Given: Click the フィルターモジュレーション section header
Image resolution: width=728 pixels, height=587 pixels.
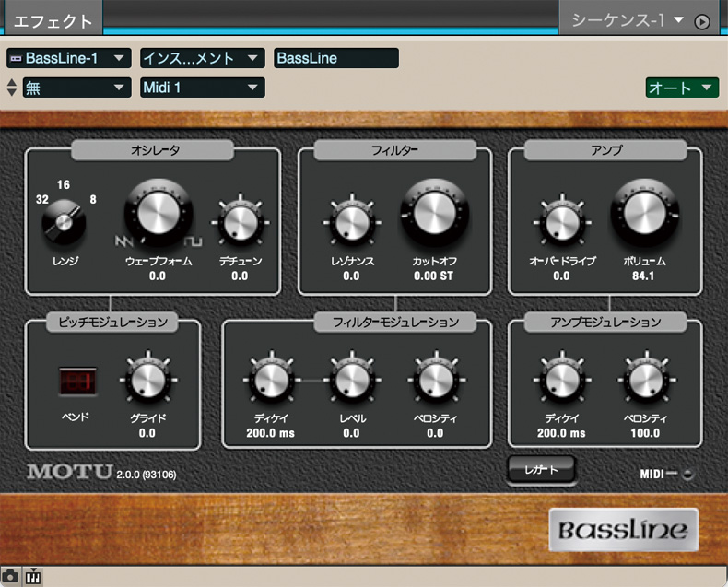Looking at the screenshot, I should pos(395,322).
